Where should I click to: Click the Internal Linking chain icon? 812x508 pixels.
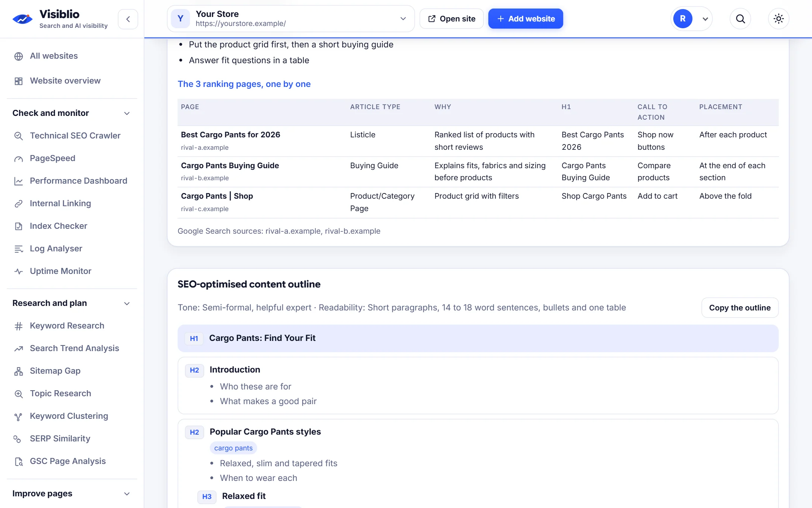[x=18, y=204]
